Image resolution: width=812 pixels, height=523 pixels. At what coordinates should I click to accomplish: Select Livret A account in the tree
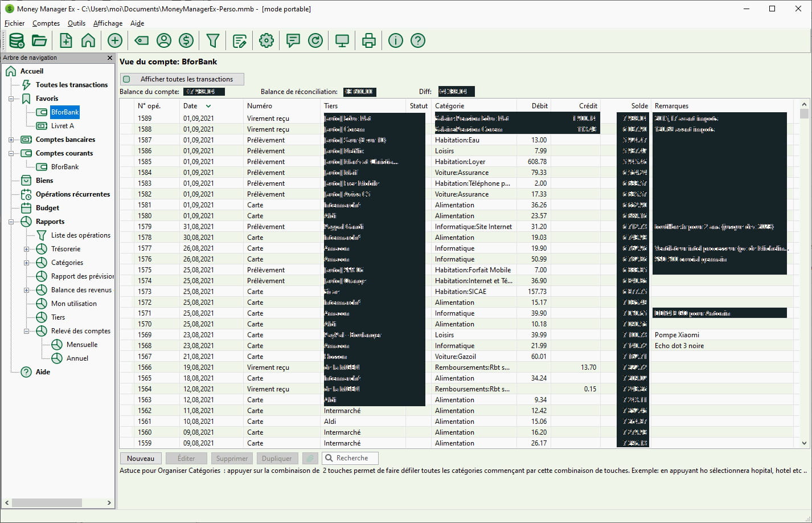click(x=62, y=126)
